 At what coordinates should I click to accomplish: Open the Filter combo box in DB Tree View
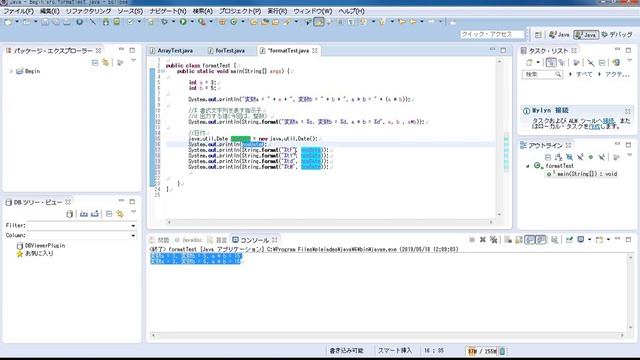[x=82, y=225]
